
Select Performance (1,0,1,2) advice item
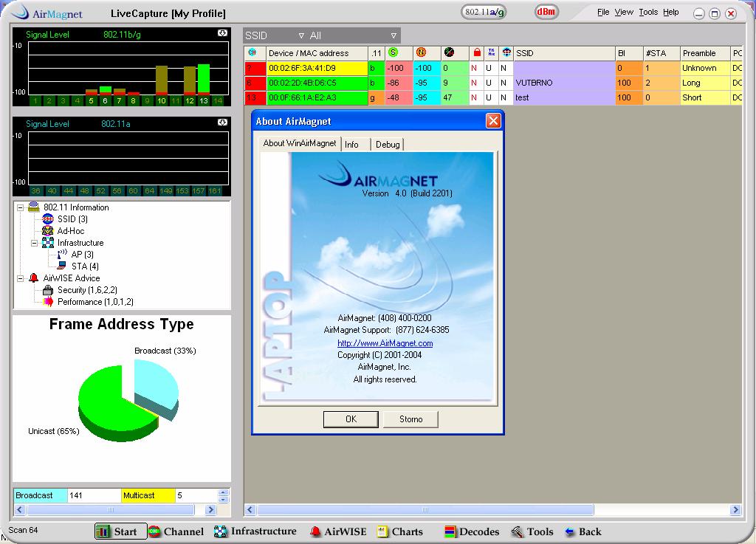pyautogui.click(x=95, y=302)
